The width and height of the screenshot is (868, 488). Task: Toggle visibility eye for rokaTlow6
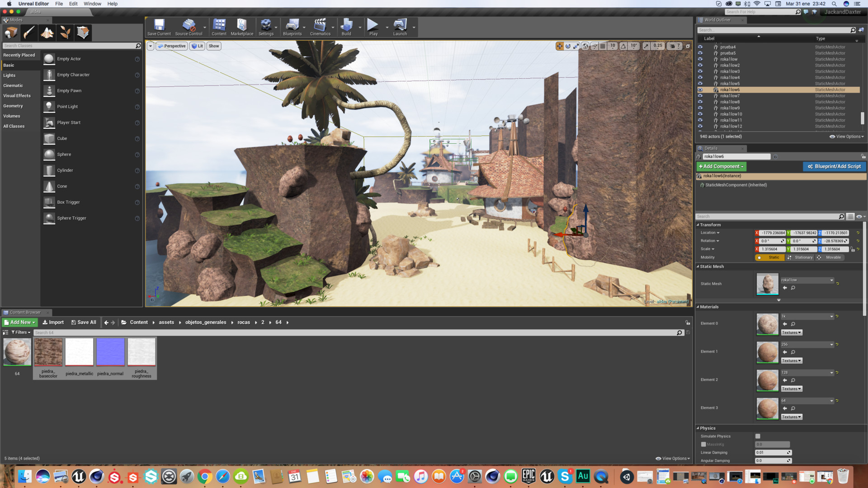[x=700, y=90]
